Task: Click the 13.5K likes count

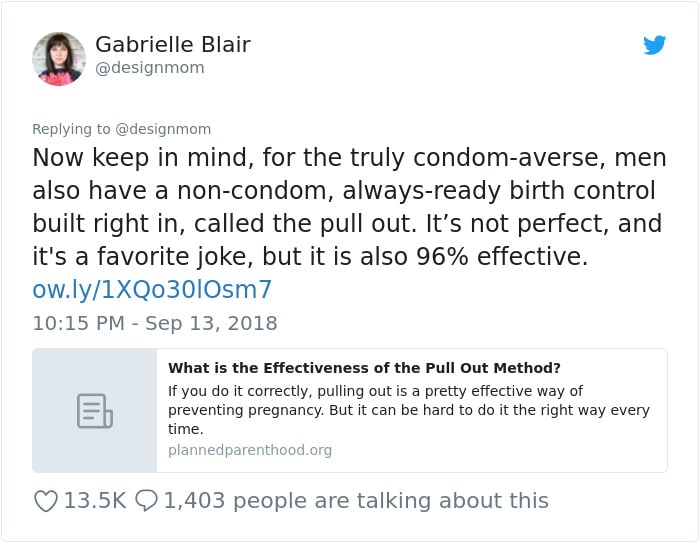Action: point(95,501)
